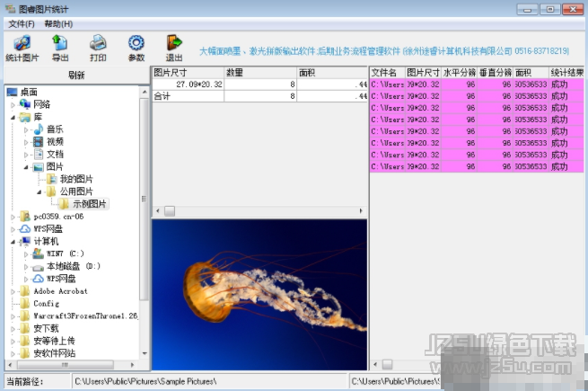Click the 刷新 refresh button
Screen dimensions: 588x391
click(x=76, y=76)
